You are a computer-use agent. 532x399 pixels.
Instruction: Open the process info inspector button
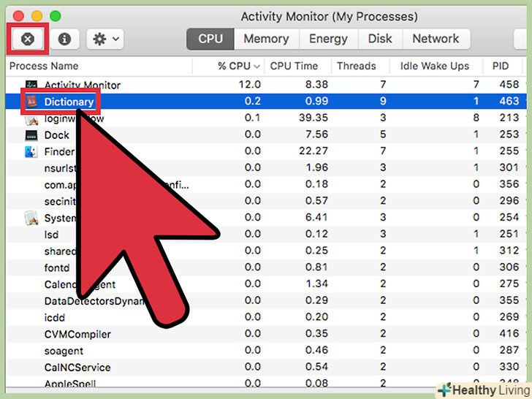[x=64, y=39]
